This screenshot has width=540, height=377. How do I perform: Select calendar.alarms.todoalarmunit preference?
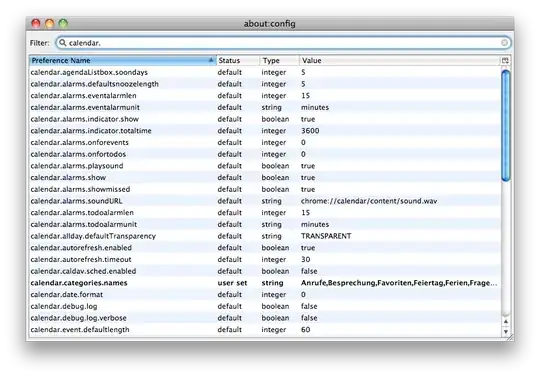[265, 224]
